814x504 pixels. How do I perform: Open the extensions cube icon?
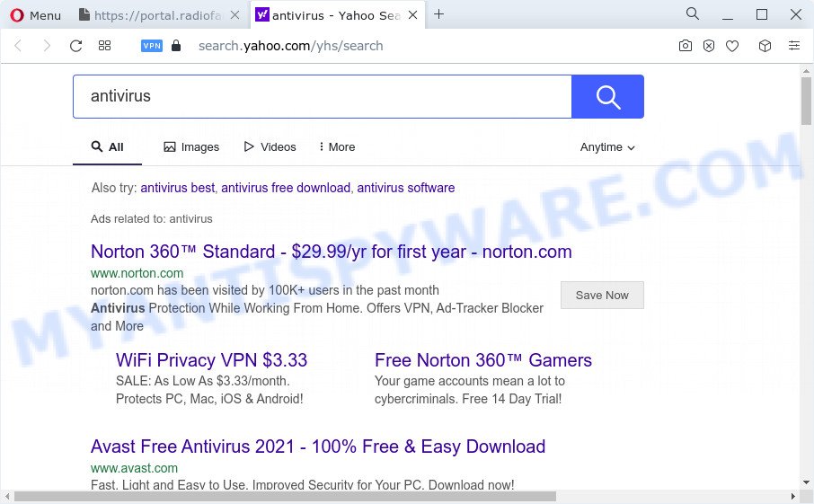(x=765, y=46)
